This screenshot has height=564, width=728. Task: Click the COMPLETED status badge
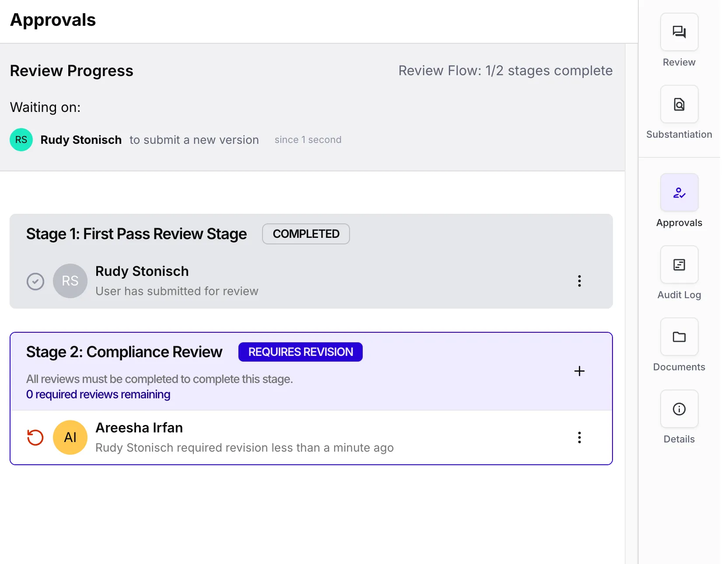(x=306, y=234)
